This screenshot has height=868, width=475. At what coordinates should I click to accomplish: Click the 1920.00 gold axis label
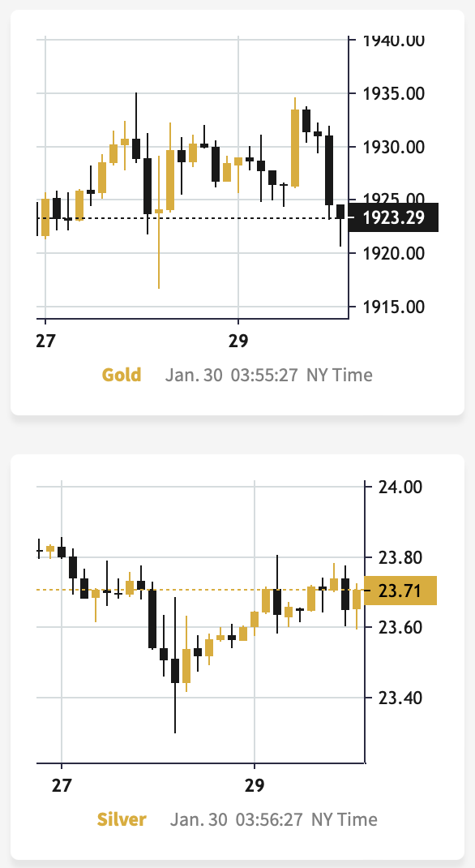click(x=394, y=253)
